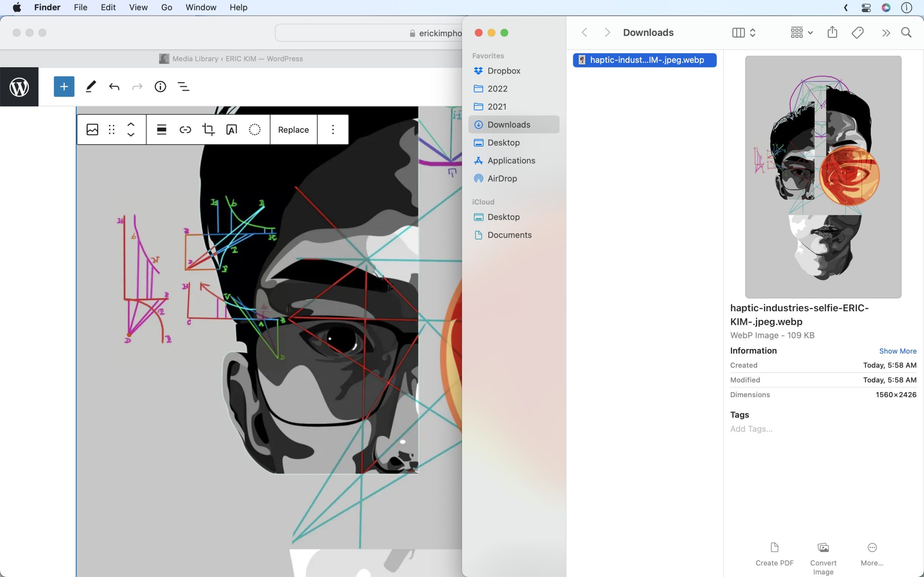Viewport: 924px width, 577px height.
Task: Click the undo arrow in editor toolbar
Action: [114, 87]
